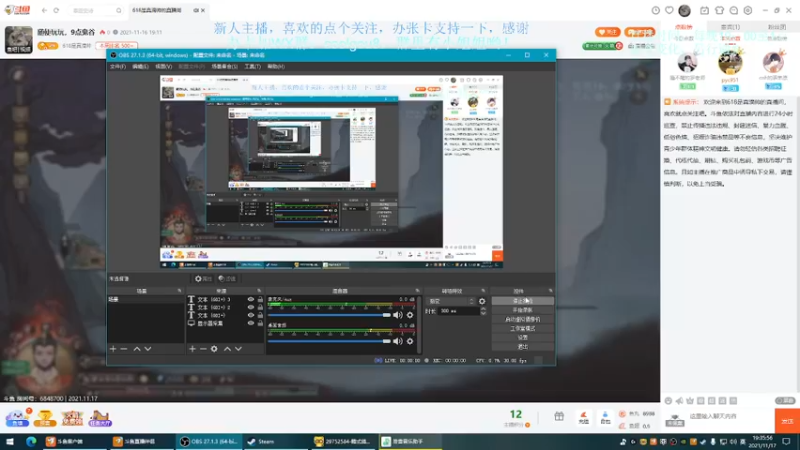Open the Windows Start button on the taskbar
This screenshot has height=450, width=800.
(10, 442)
